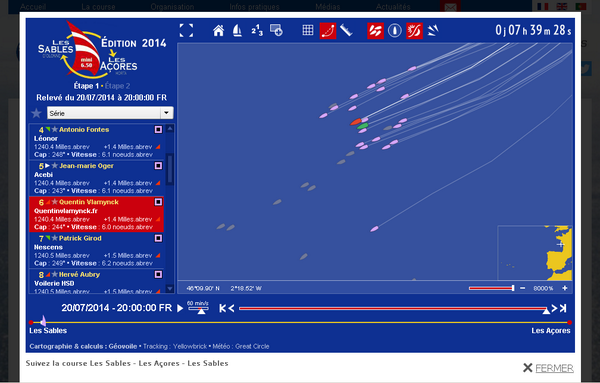The width and height of the screenshot is (600, 383).
Task: Click the map zoom level slider
Action: 492,288
